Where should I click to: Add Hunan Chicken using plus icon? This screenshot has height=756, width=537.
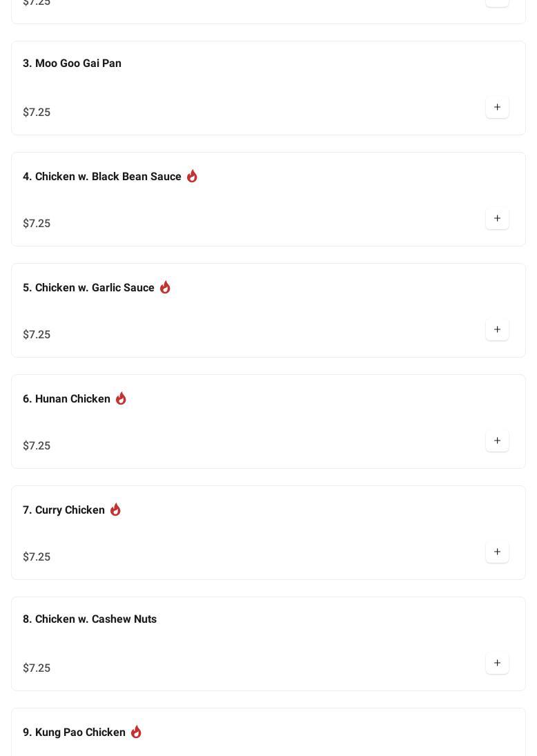point(497,441)
